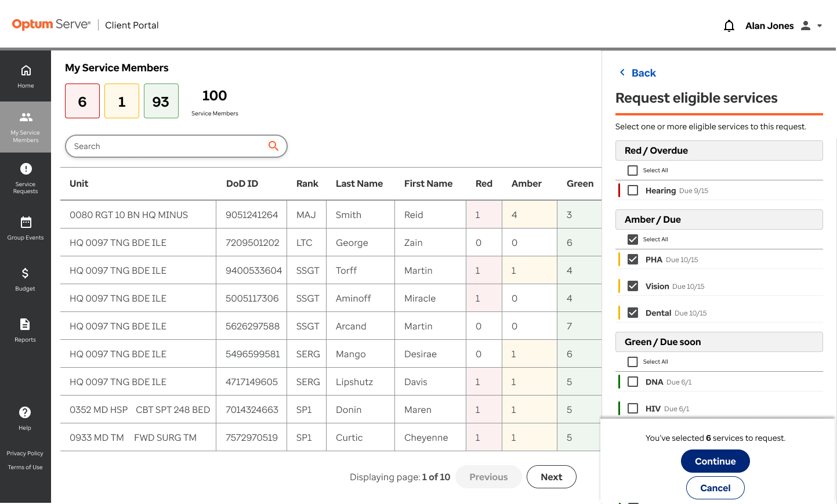
Task: Check the Hearing service checkbox
Action: (x=633, y=190)
